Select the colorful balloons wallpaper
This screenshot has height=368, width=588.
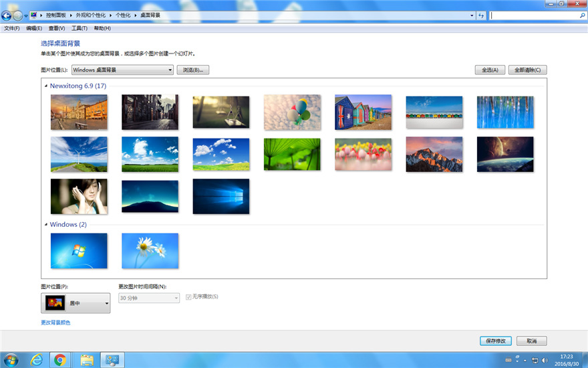(292, 112)
